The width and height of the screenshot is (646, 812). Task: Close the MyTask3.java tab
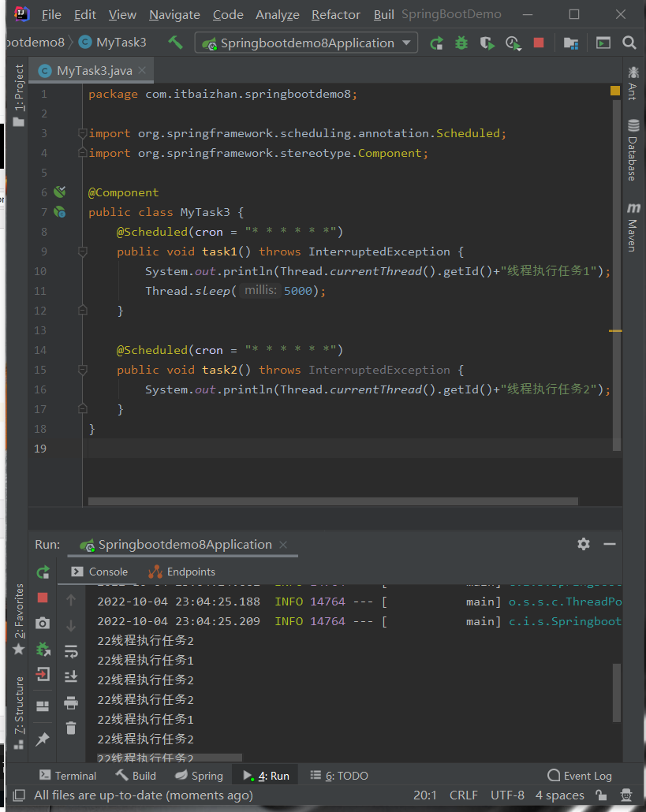pyautogui.click(x=143, y=70)
